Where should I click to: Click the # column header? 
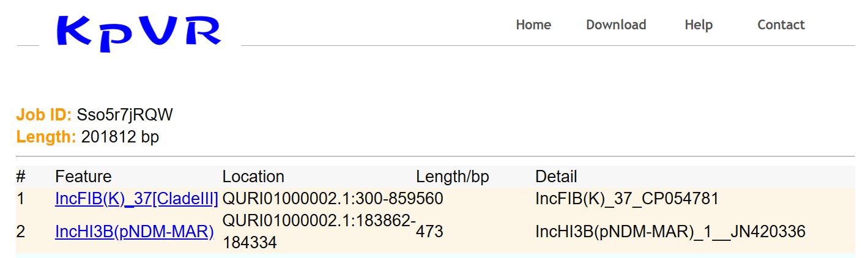[x=20, y=177]
